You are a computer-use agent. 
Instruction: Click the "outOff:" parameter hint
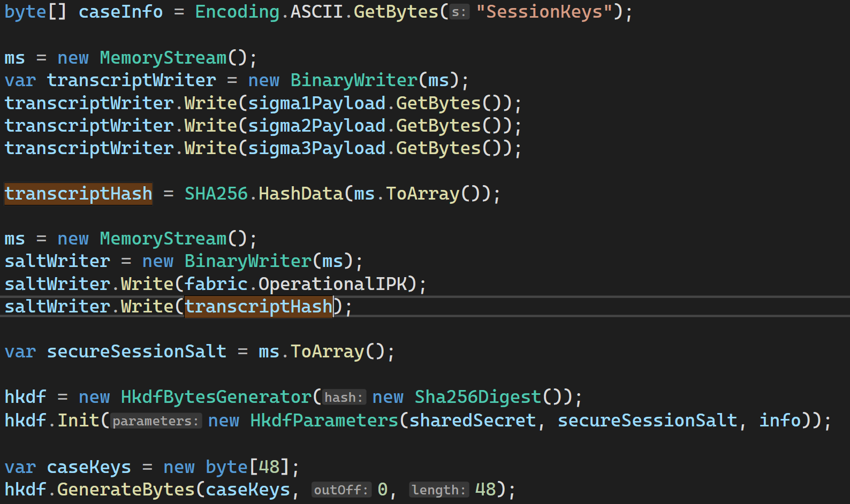point(341,490)
